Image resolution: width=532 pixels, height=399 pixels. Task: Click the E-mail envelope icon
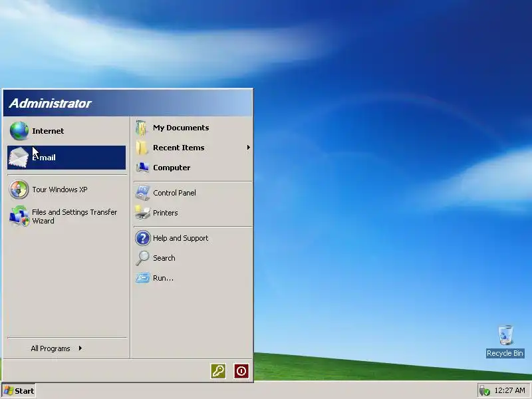[x=19, y=157]
